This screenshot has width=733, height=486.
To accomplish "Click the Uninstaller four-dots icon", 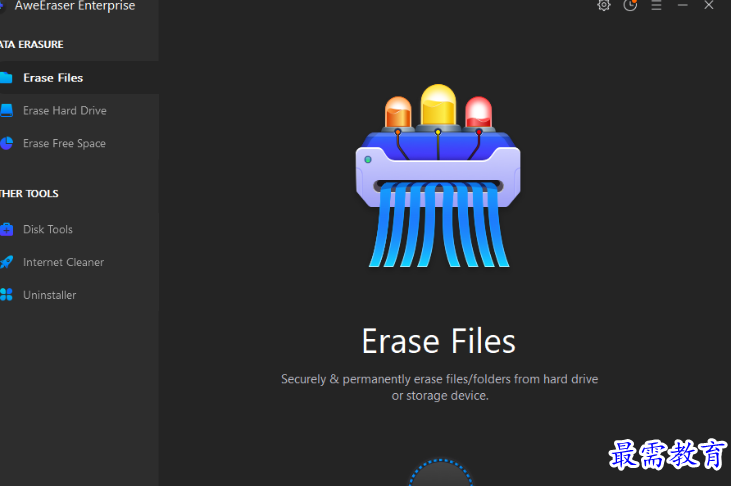I will point(5,296).
